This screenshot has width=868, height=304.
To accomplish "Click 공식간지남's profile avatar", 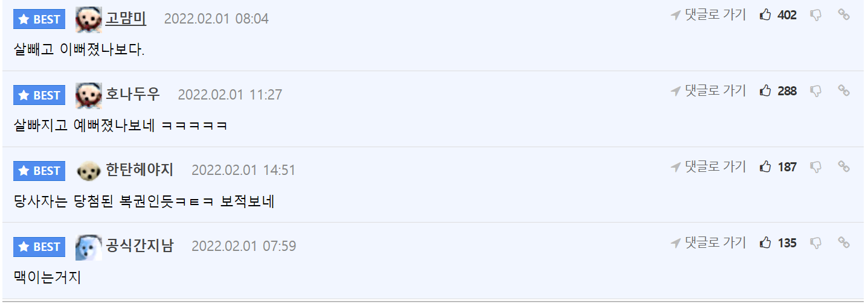I will pyautogui.click(x=88, y=247).
